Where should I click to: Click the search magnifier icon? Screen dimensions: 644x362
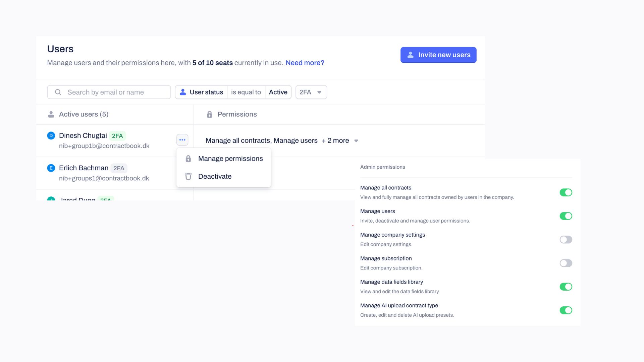coord(58,92)
